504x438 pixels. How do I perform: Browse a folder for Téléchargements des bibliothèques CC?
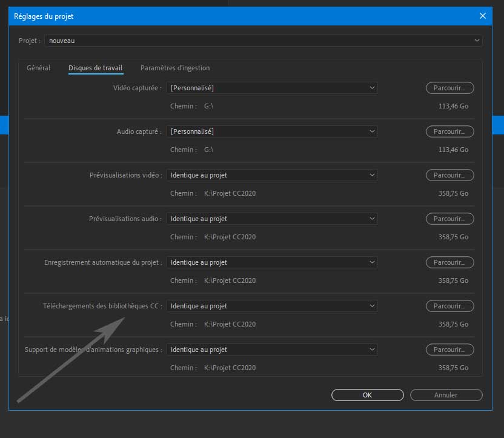pos(449,306)
